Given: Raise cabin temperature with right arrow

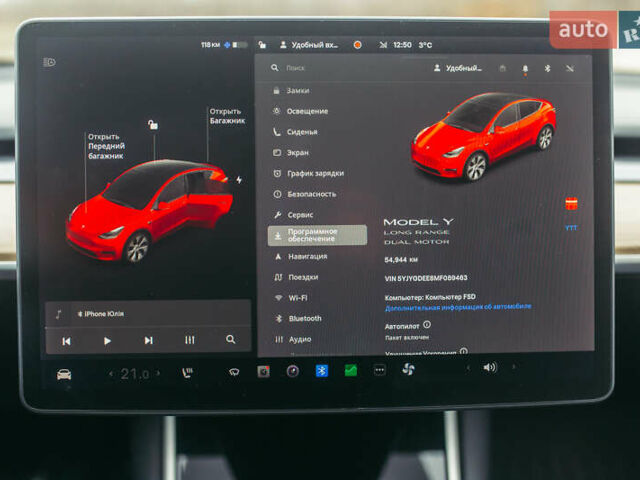Looking at the screenshot, I should tap(158, 373).
